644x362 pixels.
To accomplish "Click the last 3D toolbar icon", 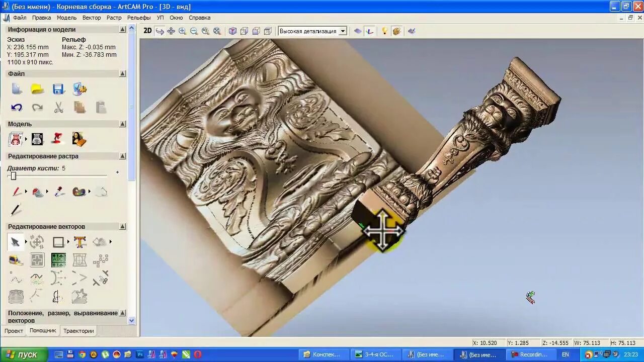I will coord(412,31).
